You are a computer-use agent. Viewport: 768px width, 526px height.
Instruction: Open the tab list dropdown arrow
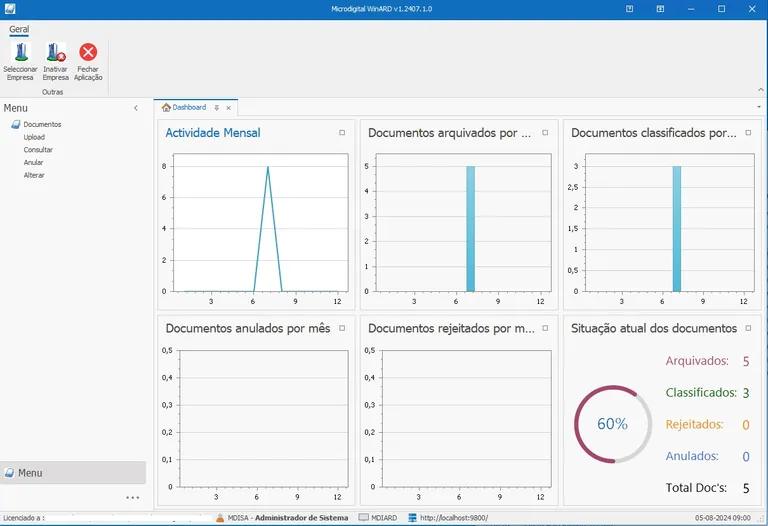click(x=759, y=107)
